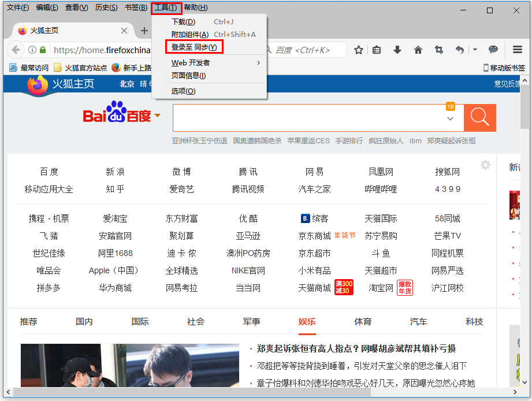Switch to 推荐 news tab

(x=28, y=322)
